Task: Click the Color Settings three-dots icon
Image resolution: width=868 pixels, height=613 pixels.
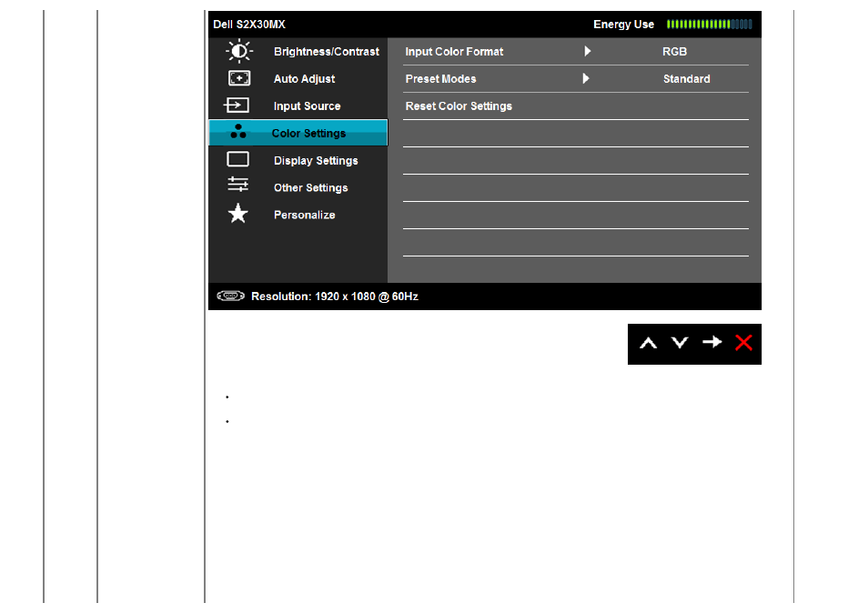Action: pos(238,132)
